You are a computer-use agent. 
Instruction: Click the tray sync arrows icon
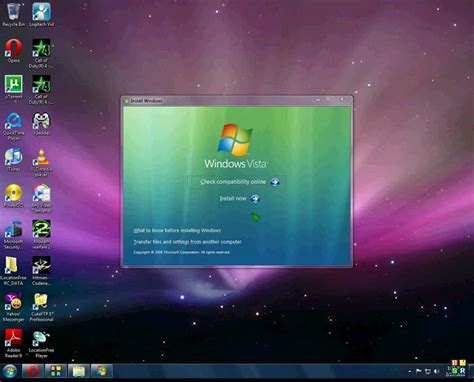pyautogui.click(x=427, y=371)
